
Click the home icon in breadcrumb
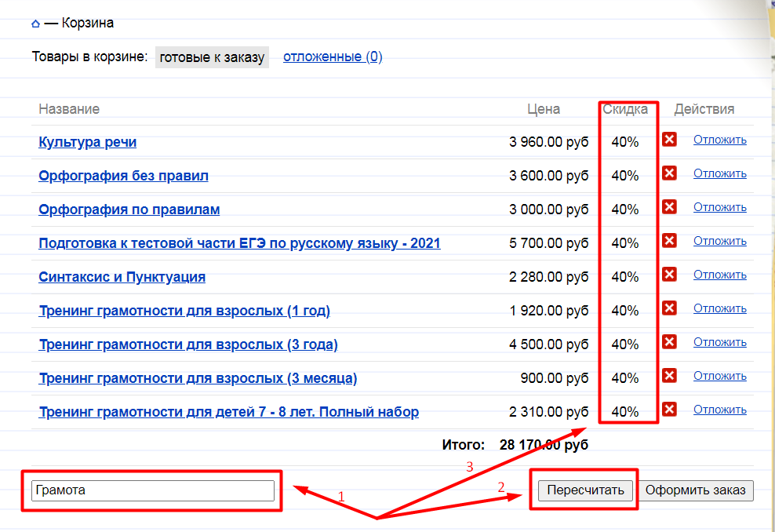tap(35, 24)
